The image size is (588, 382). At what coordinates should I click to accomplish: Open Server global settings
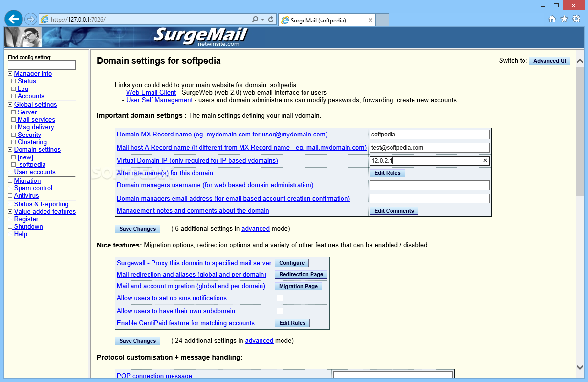click(27, 112)
